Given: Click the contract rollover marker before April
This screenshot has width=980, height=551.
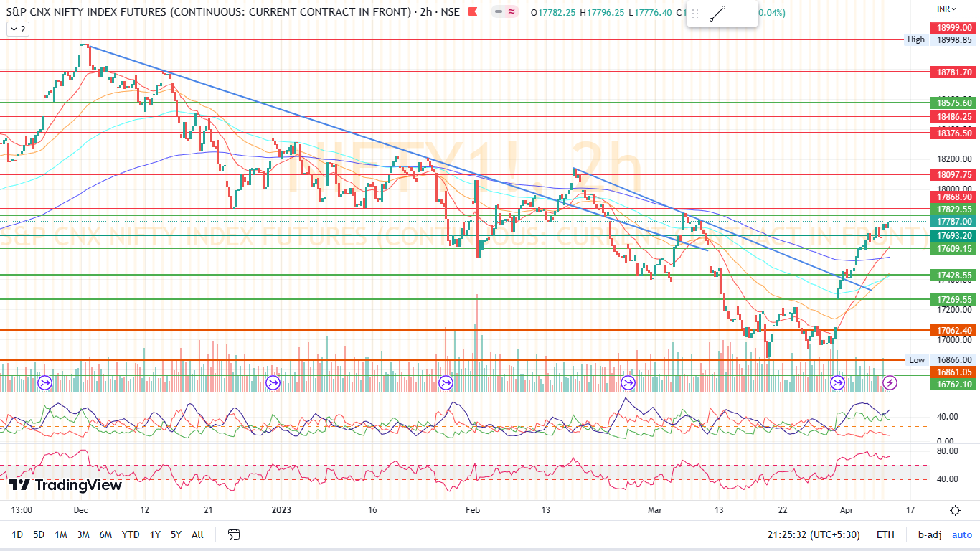Looking at the screenshot, I should [x=837, y=383].
